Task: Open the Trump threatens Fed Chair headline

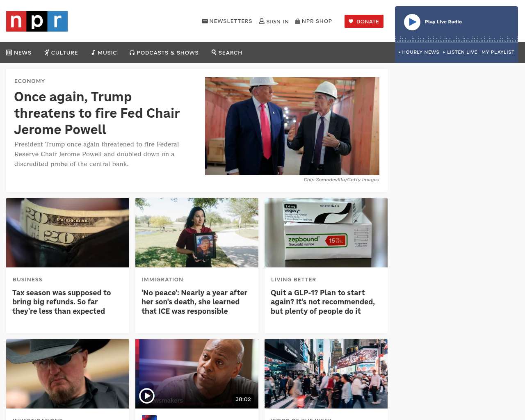Action: tap(97, 113)
